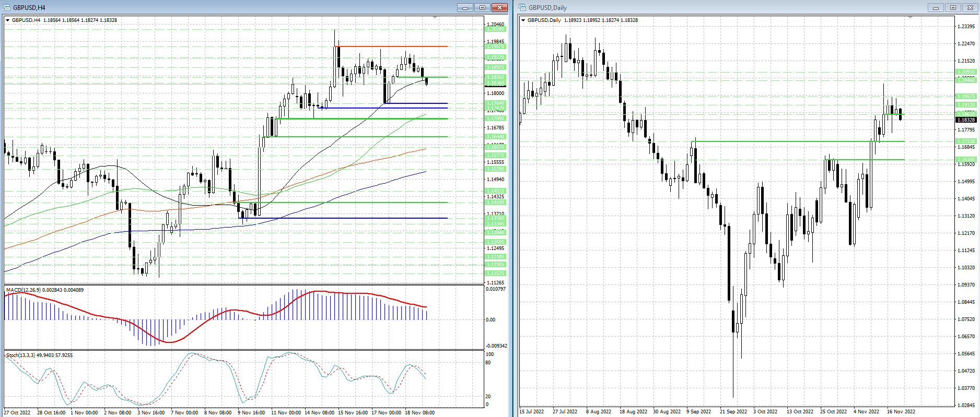
Task: Click the 1.20280 price tag on H4 axis
Action: (x=496, y=29)
